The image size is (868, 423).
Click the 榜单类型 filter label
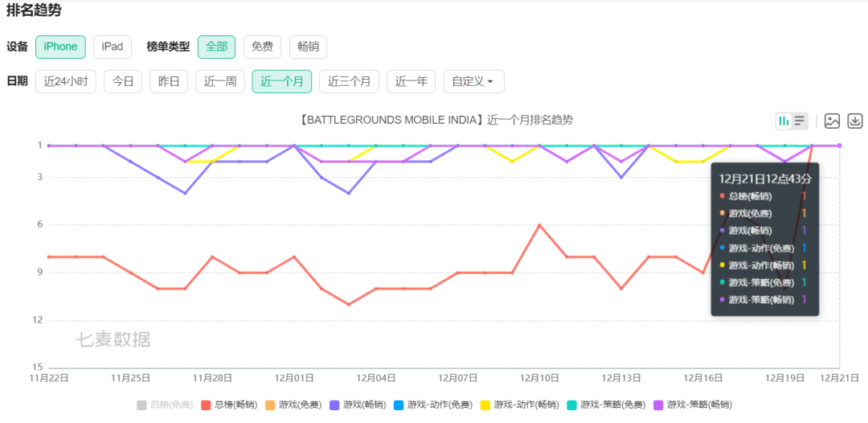(168, 47)
